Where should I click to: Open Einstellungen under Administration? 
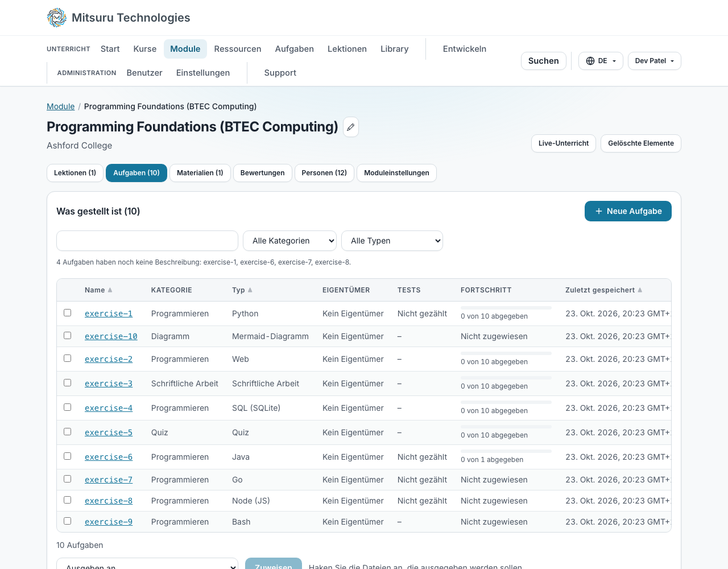[x=203, y=73]
